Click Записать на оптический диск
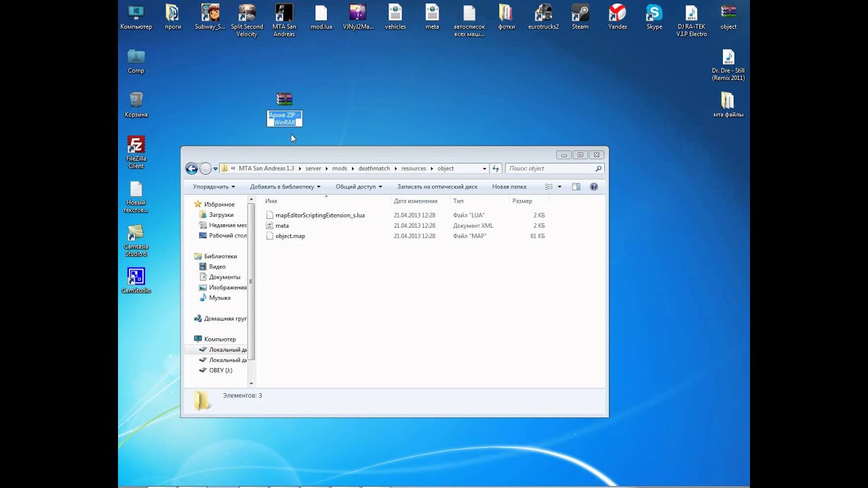Viewport: 868px width, 488px height. (x=437, y=186)
